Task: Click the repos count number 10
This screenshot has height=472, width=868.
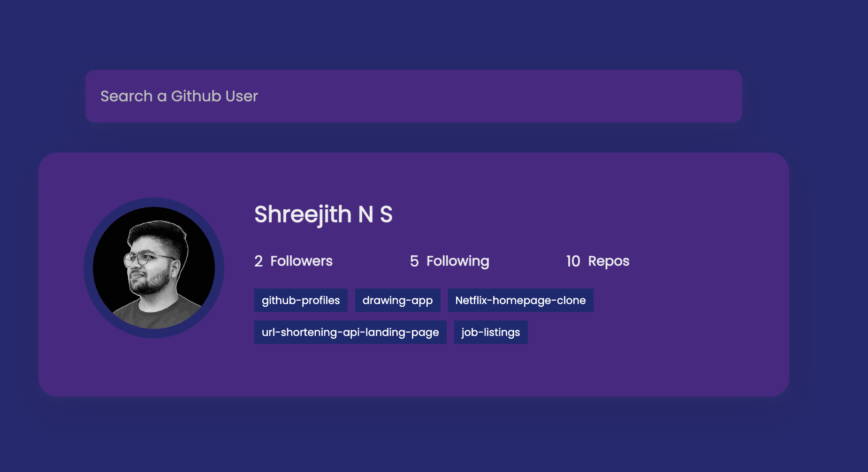Action: pos(573,261)
